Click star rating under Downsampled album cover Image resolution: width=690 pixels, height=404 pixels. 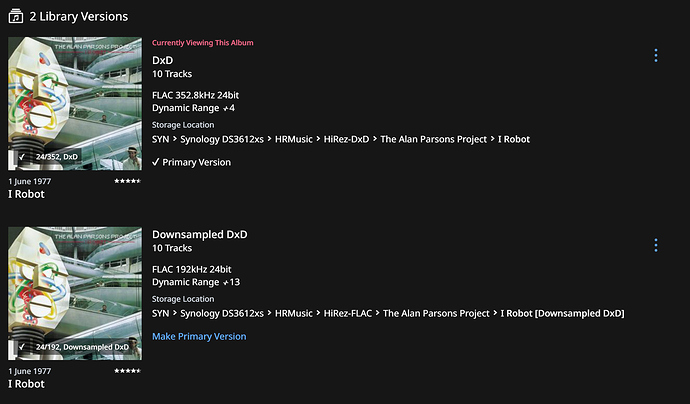pyautogui.click(x=128, y=371)
